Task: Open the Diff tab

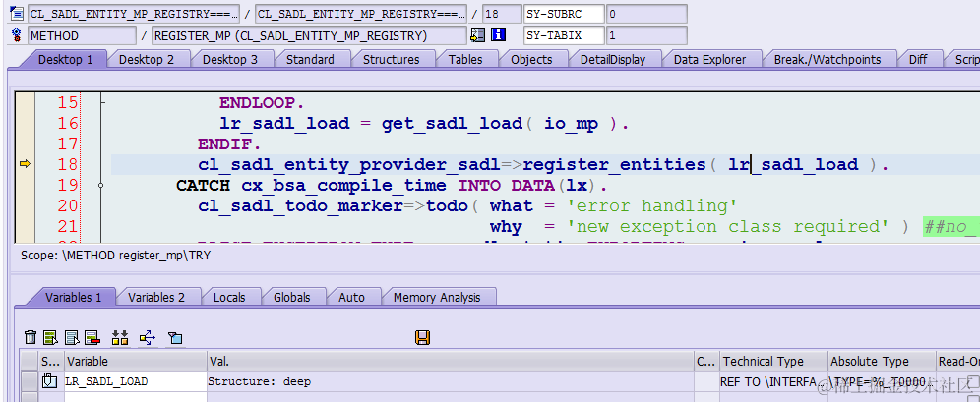Action: 917,59
